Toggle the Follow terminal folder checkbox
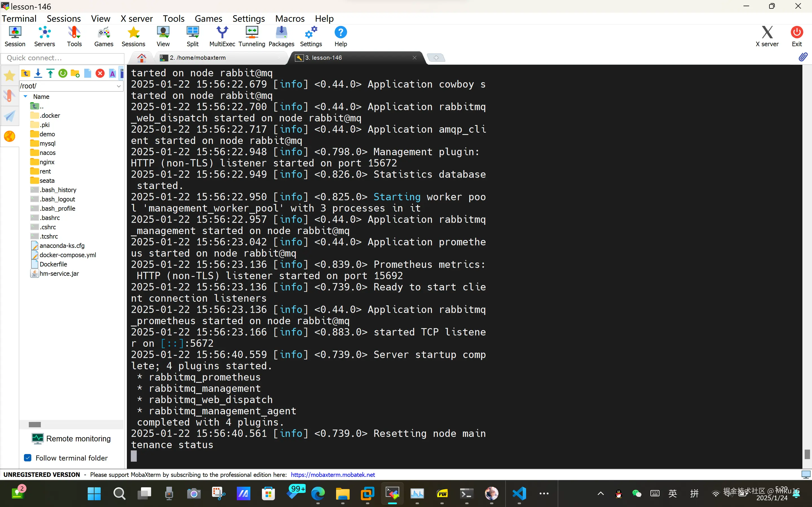812x507 pixels. tap(28, 458)
